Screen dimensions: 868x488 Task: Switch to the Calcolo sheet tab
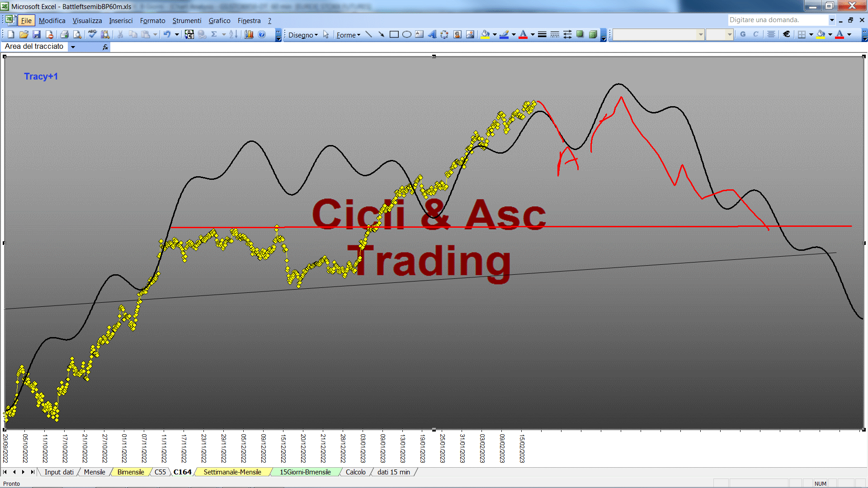click(x=356, y=472)
